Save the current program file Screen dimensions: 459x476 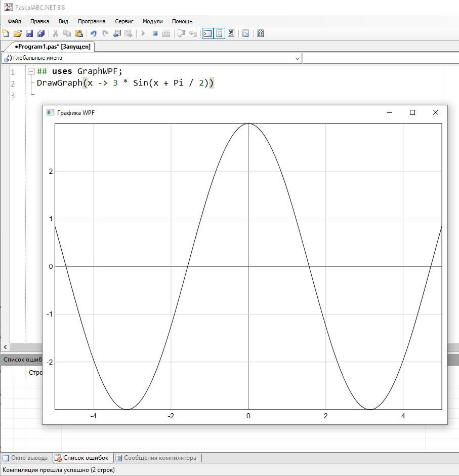(x=29, y=33)
